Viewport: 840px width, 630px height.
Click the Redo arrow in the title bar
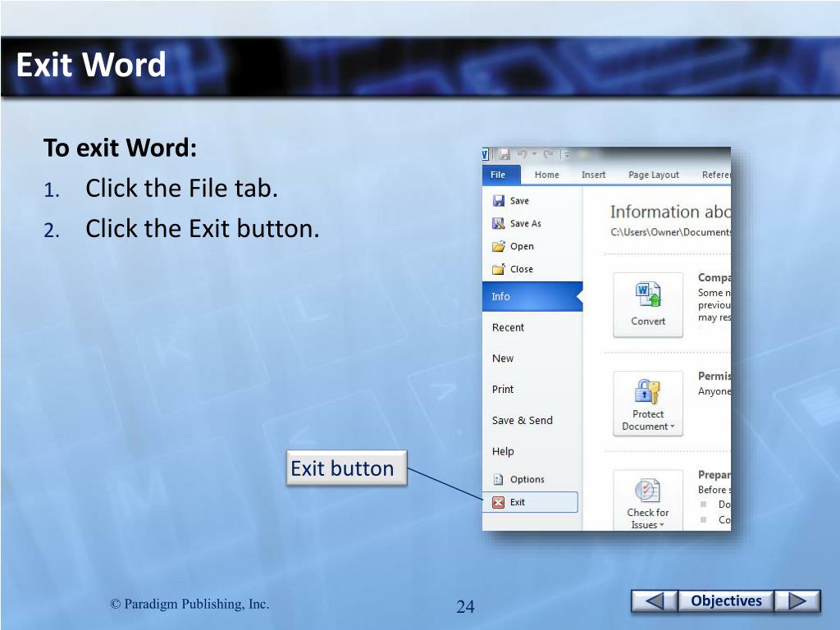(547, 155)
